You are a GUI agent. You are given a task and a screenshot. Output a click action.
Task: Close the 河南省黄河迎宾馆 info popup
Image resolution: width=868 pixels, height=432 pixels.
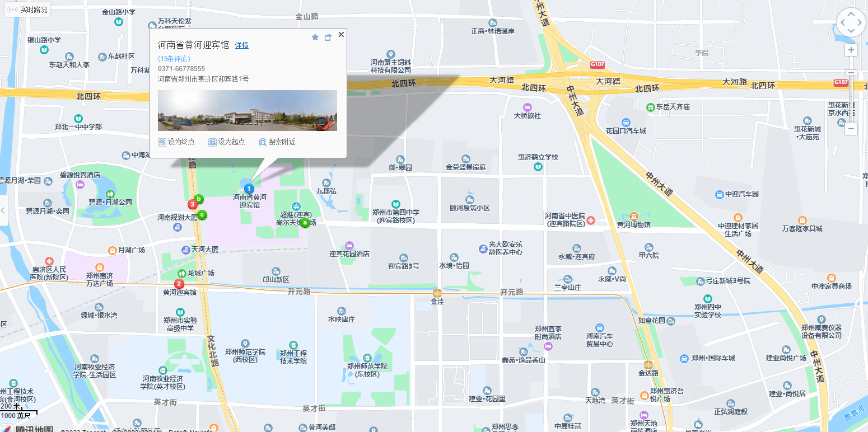click(x=341, y=34)
